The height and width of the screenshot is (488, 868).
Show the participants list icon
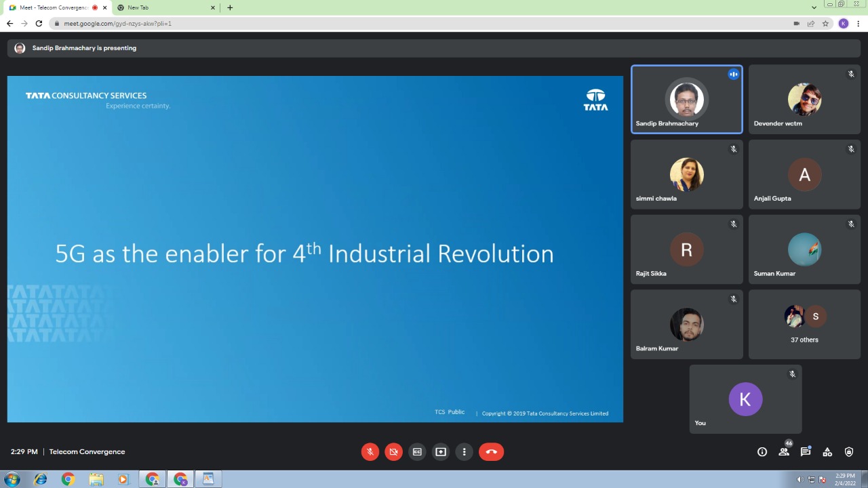pos(784,452)
